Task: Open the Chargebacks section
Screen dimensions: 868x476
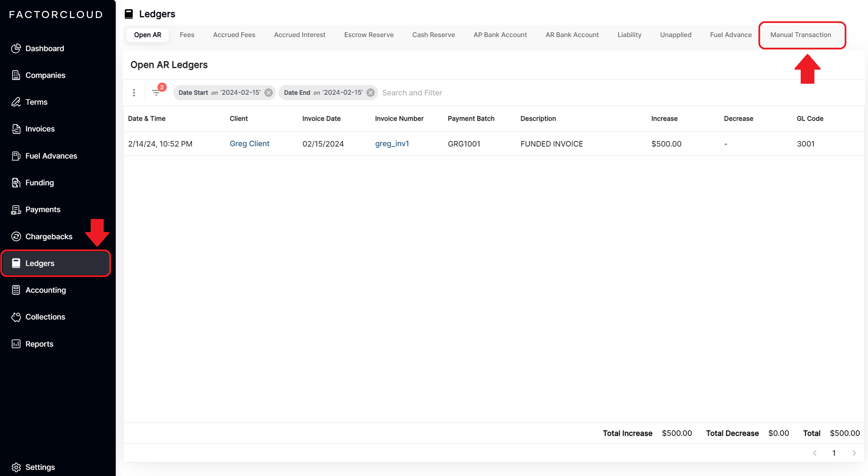Action: click(x=48, y=236)
